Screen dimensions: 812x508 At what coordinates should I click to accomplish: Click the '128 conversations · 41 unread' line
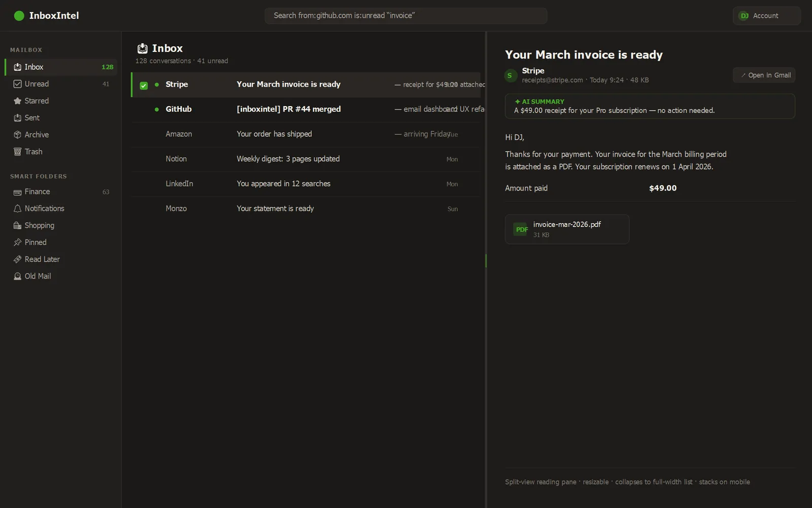point(182,61)
